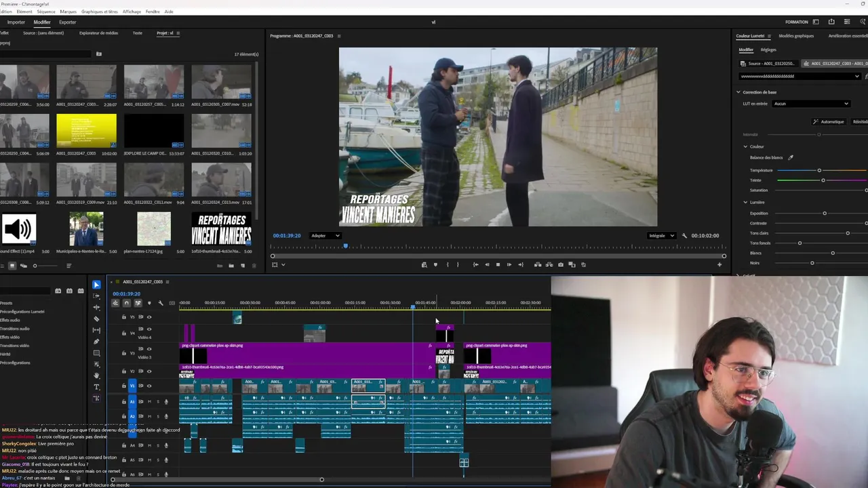Stop playback in Program monitor
Screen dimensions: 868x488
(498, 264)
